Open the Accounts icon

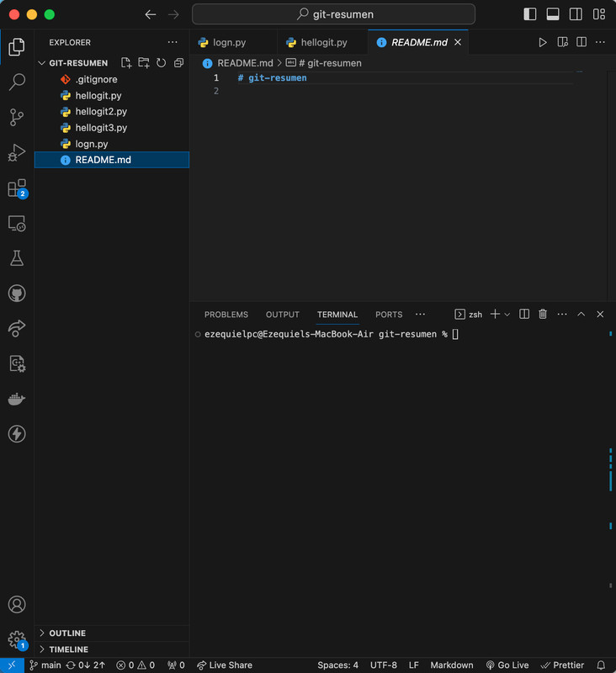[17, 604]
